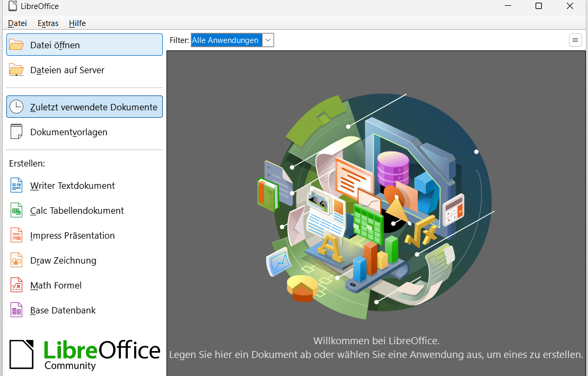Click the welcome illustration in document area

376,207
